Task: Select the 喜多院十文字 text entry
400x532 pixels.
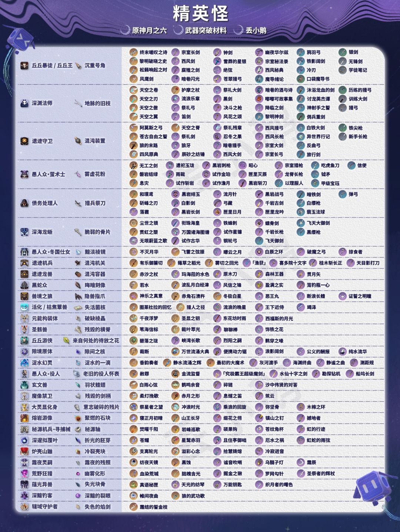Action: pos(293,263)
